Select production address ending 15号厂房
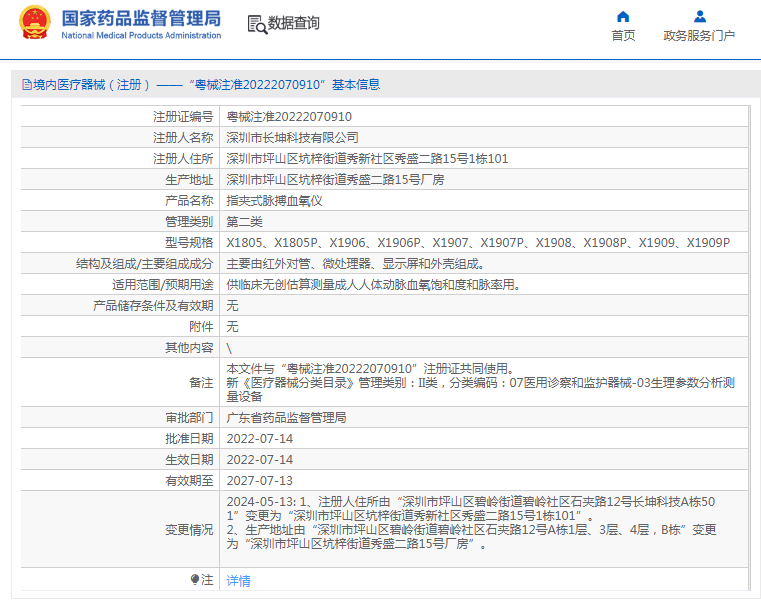This screenshot has height=602, width=761. 335,180
